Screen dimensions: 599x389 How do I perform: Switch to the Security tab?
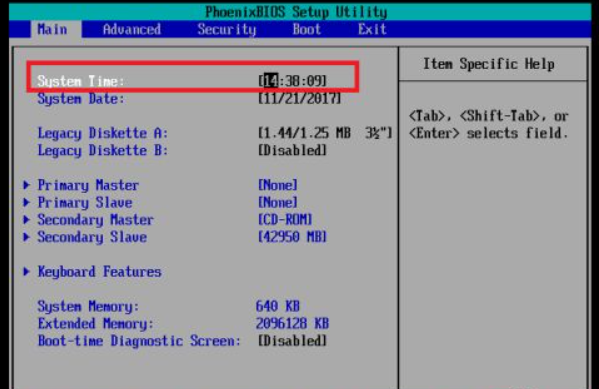227,29
